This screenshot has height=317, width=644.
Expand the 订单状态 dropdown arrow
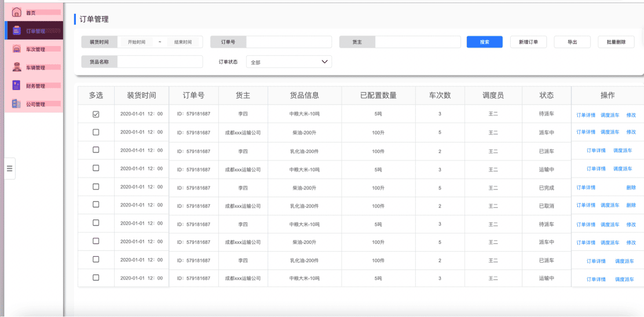[324, 62]
